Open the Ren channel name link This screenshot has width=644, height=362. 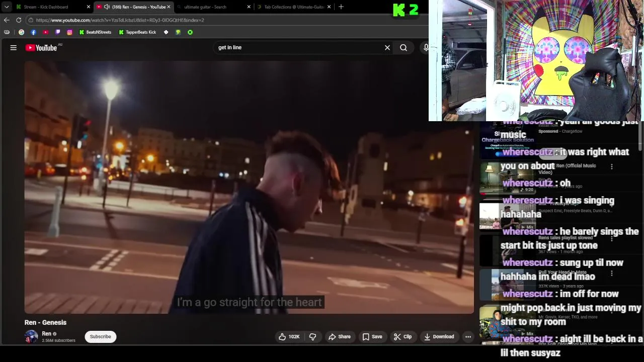coord(46,334)
